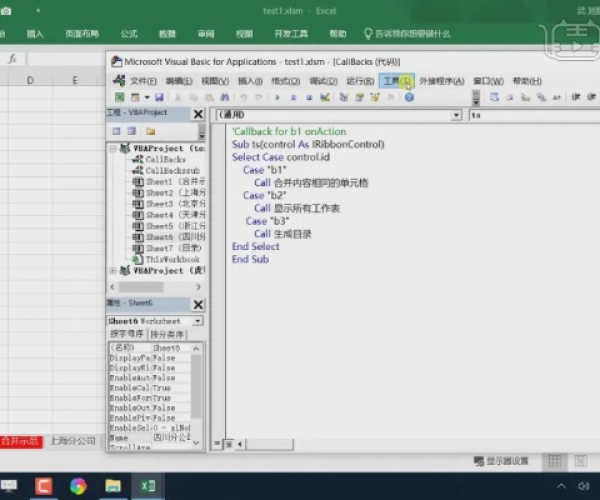The height and width of the screenshot is (500, 600).
Task: Click the Indent icon in edit toolbar
Action: click(x=576, y=97)
